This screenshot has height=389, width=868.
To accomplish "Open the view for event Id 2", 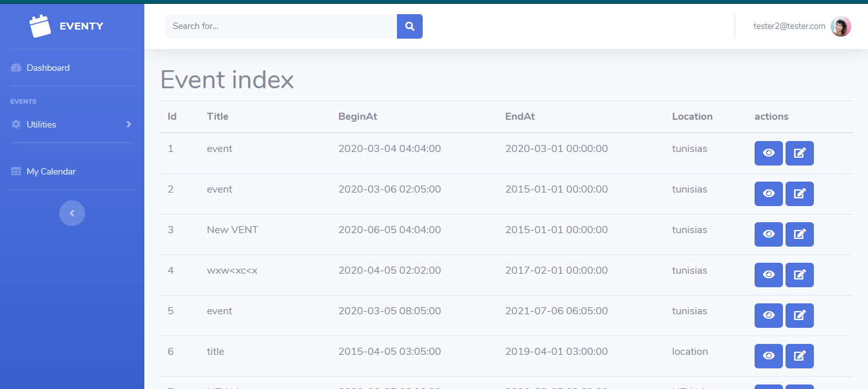I will (x=768, y=194).
